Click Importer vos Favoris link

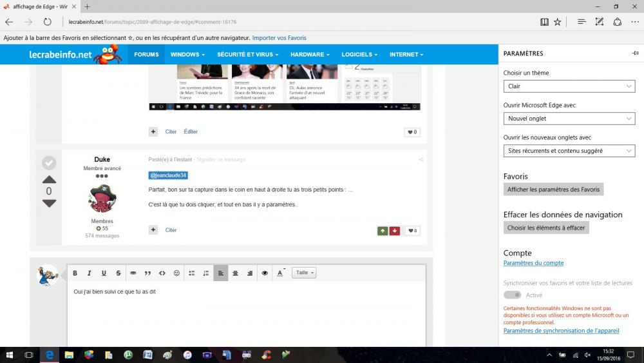[x=279, y=38]
